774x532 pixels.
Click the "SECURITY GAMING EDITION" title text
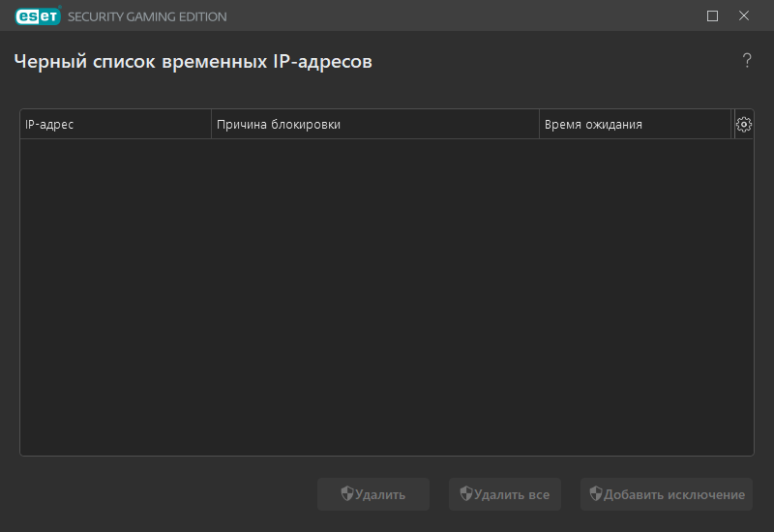point(147,16)
